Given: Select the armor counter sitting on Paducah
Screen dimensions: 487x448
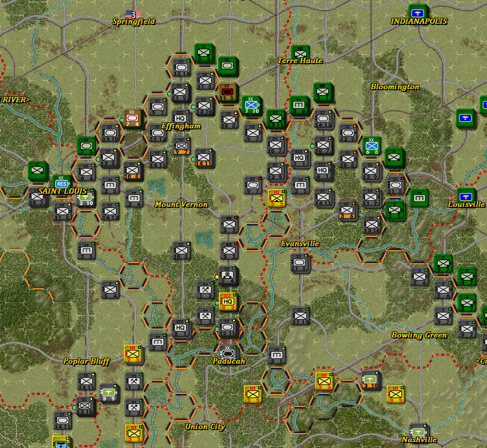Looking at the screenshot, I should [x=228, y=354].
